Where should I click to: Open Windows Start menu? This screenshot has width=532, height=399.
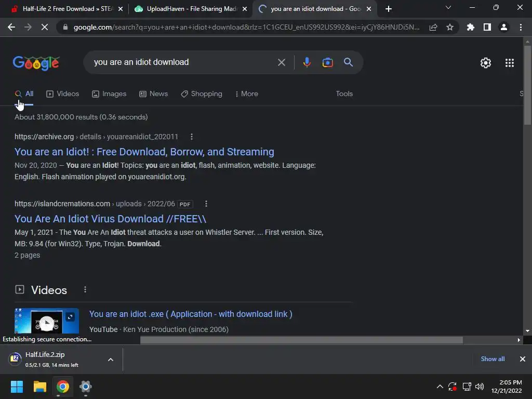pos(17,387)
